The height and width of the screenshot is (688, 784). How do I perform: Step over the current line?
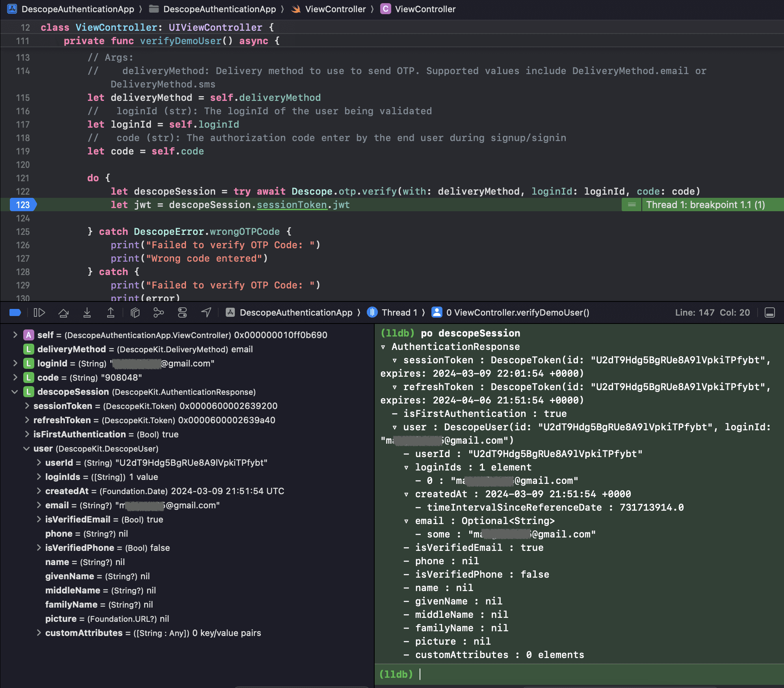pos(63,312)
